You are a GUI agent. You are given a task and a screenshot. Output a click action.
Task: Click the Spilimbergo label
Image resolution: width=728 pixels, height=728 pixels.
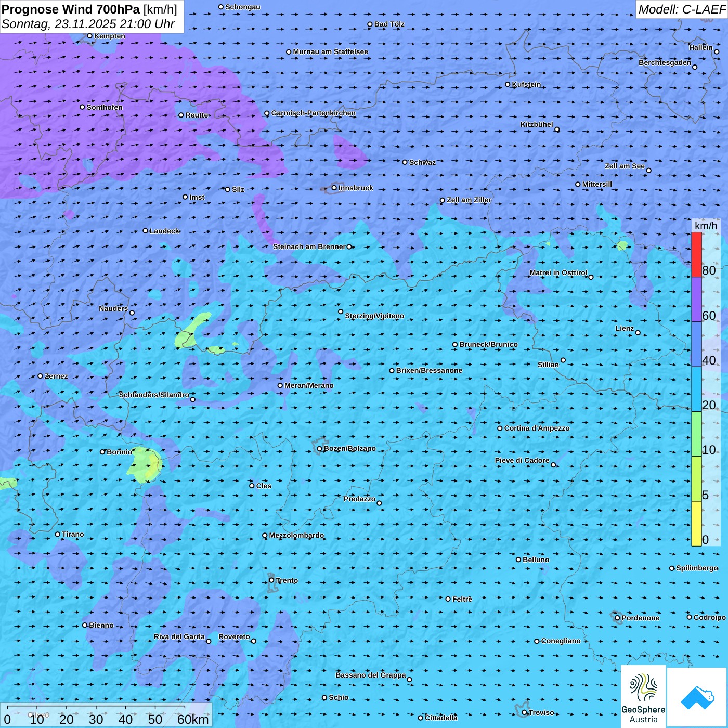tap(697, 568)
